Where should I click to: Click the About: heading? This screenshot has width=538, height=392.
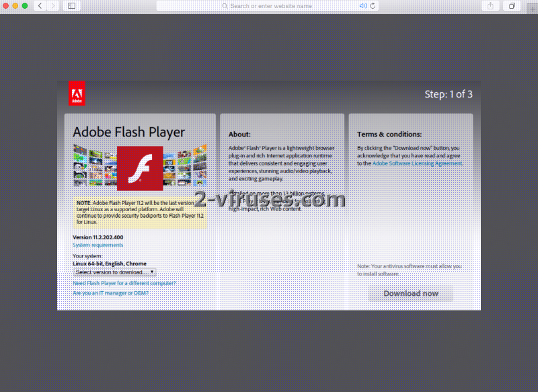239,134
